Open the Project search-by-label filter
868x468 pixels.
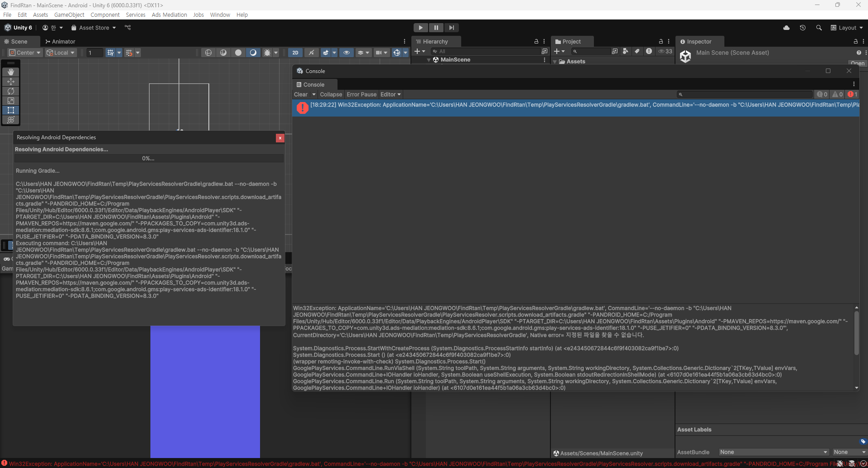[x=637, y=51]
